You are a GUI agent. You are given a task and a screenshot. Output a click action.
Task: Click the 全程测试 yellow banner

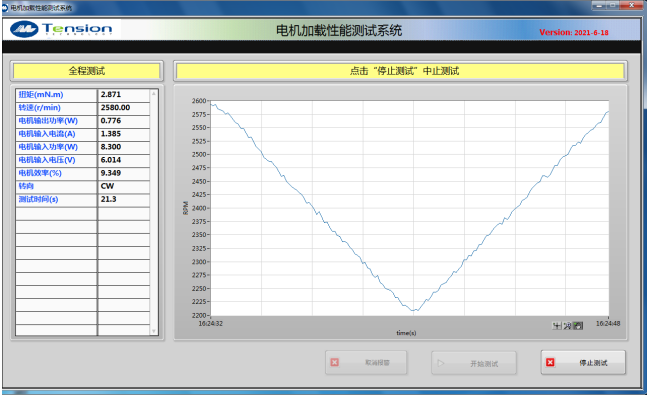point(87,71)
